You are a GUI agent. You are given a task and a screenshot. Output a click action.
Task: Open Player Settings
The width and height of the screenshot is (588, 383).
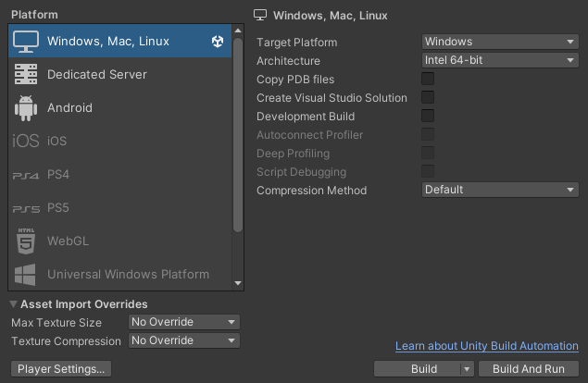[61, 369]
